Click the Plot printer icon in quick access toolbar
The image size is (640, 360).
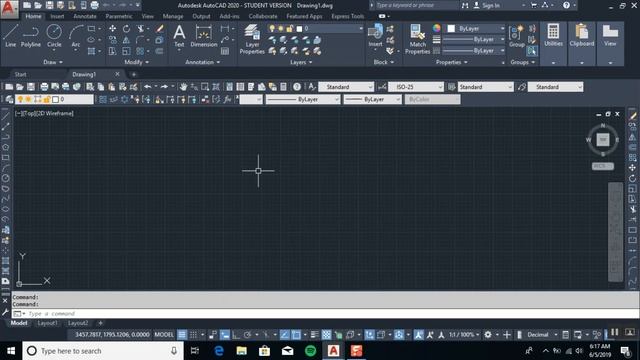(94, 5)
